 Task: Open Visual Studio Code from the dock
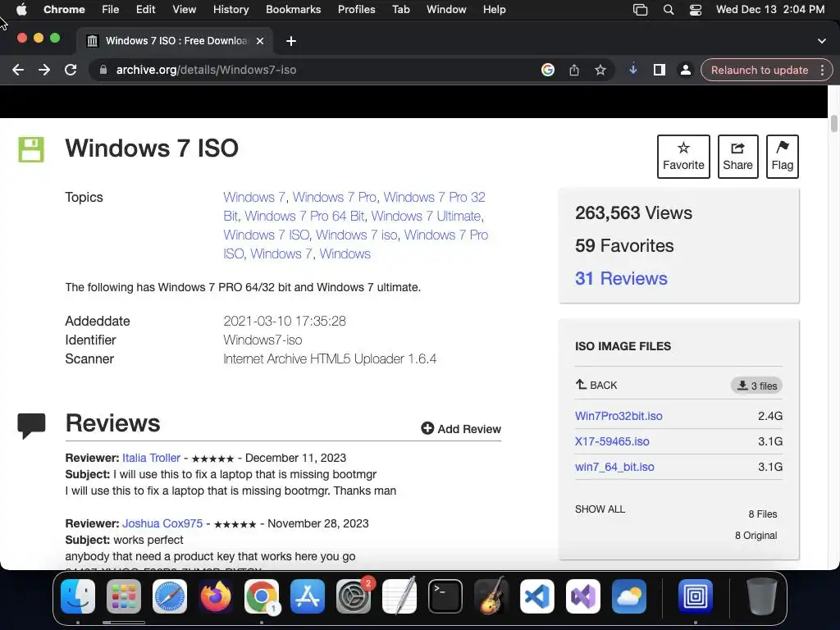pyautogui.click(x=537, y=596)
